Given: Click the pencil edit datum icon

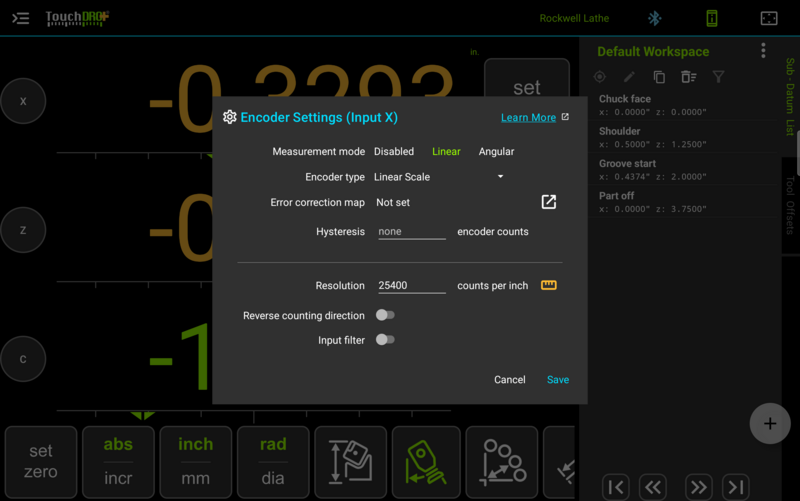Looking at the screenshot, I should tap(630, 77).
